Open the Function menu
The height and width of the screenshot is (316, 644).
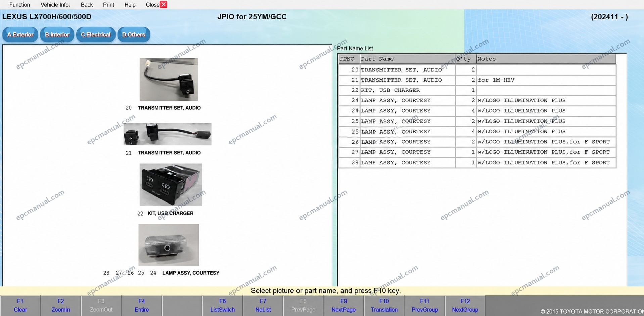[19, 5]
